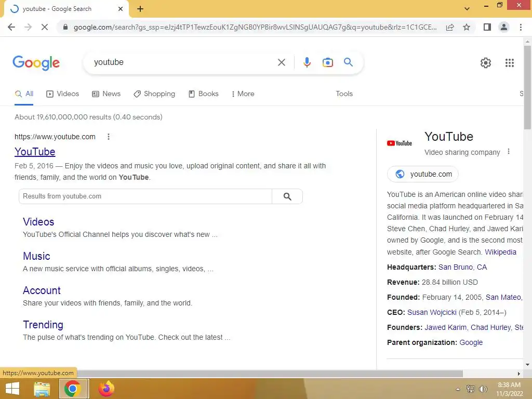
Task: Switch to Shopping results tab
Action: click(154, 94)
